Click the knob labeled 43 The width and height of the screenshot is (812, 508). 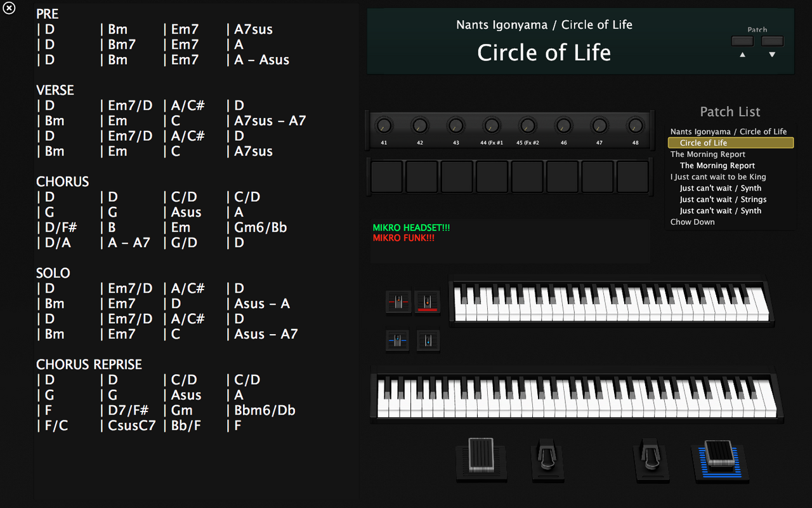pyautogui.click(x=455, y=125)
